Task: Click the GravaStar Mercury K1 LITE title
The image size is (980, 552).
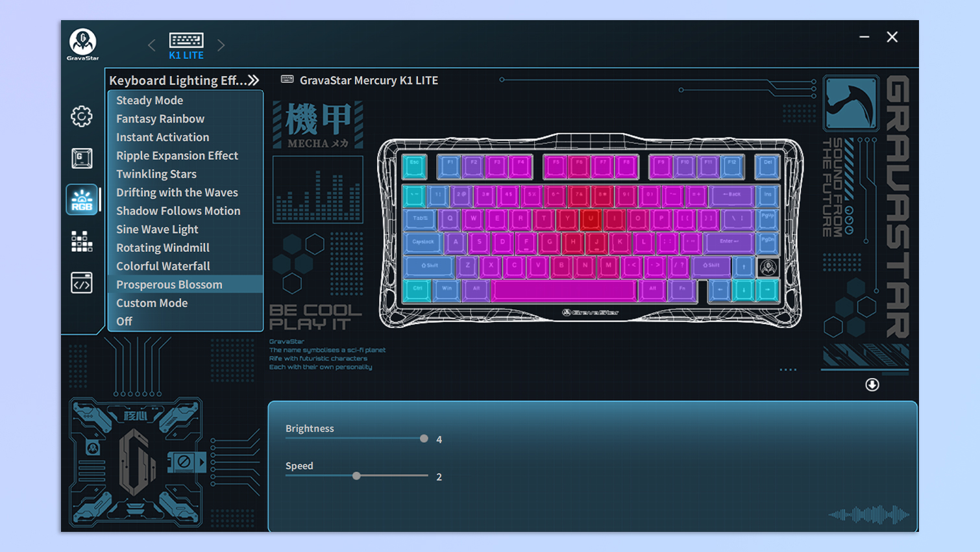Action: pyautogui.click(x=369, y=80)
